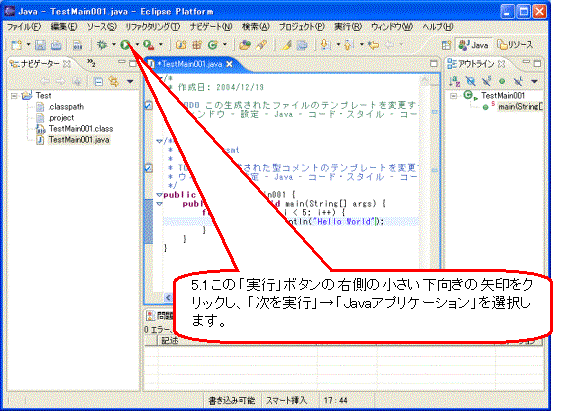Viewport: 565px width, 411px height.
Task: Click Link with Editor in Navigator
Action: click(x=114, y=82)
